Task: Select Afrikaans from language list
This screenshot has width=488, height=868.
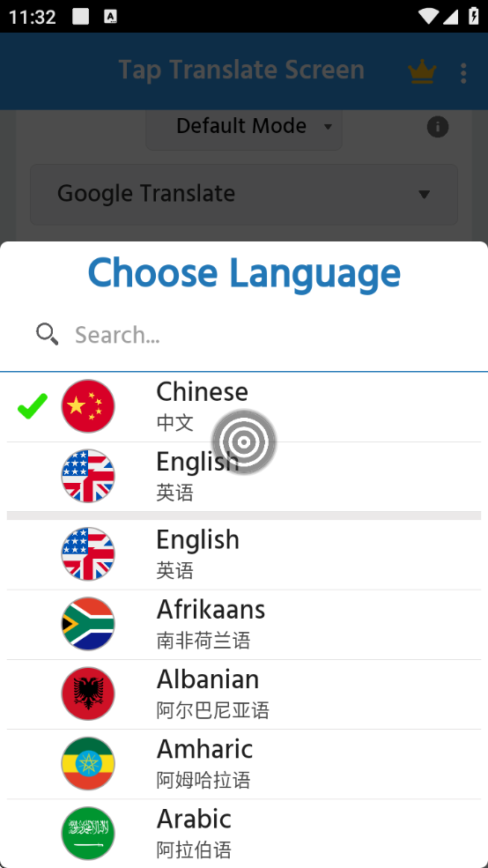Action: pyautogui.click(x=243, y=625)
